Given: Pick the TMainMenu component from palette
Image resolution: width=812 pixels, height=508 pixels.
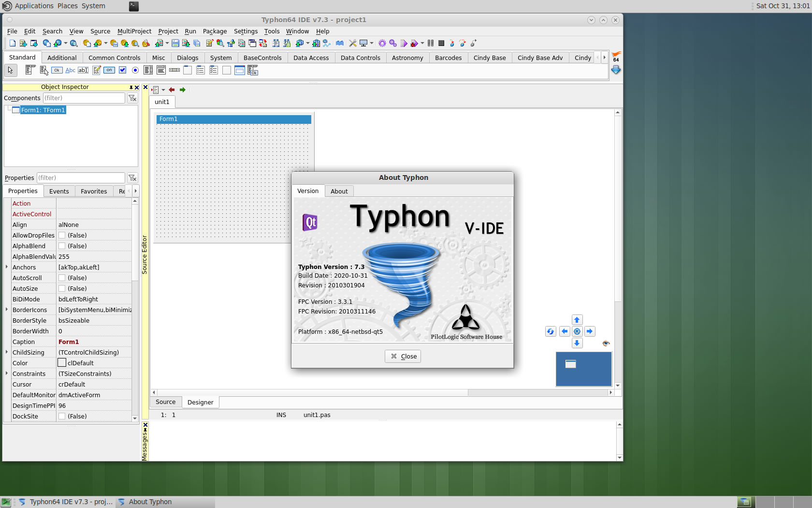Looking at the screenshot, I should coord(30,70).
